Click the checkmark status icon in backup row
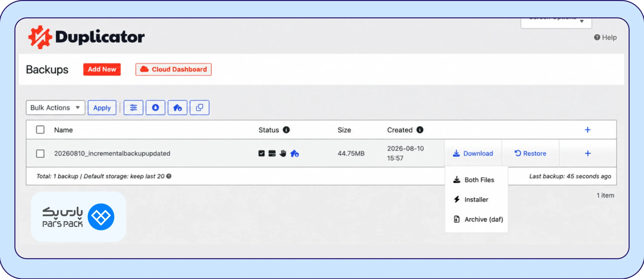644x279 pixels. [261, 154]
